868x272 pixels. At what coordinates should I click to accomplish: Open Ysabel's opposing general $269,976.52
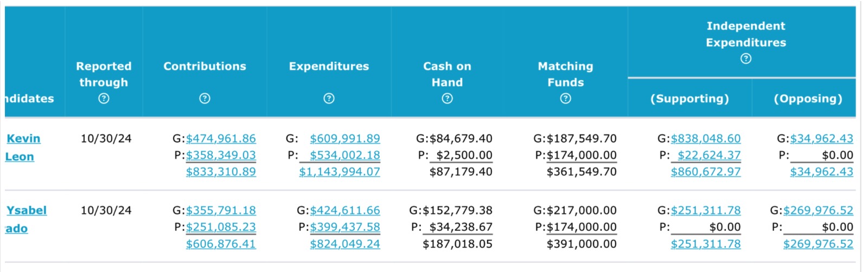click(x=818, y=210)
